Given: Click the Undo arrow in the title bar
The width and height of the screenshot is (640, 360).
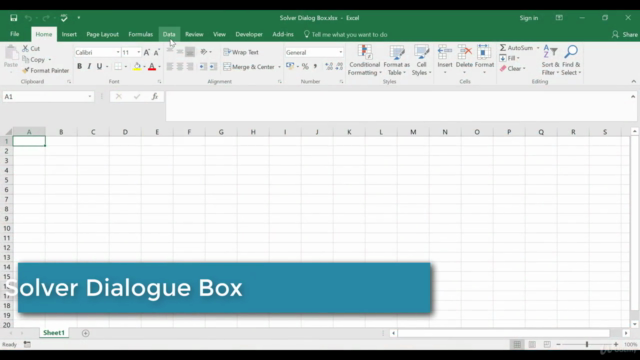Looking at the screenshot, I should coord(28,18).
